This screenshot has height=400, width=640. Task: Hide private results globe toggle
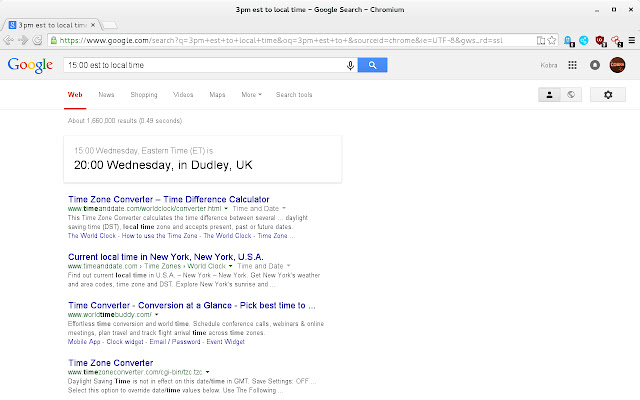click(x=571, y=95)
